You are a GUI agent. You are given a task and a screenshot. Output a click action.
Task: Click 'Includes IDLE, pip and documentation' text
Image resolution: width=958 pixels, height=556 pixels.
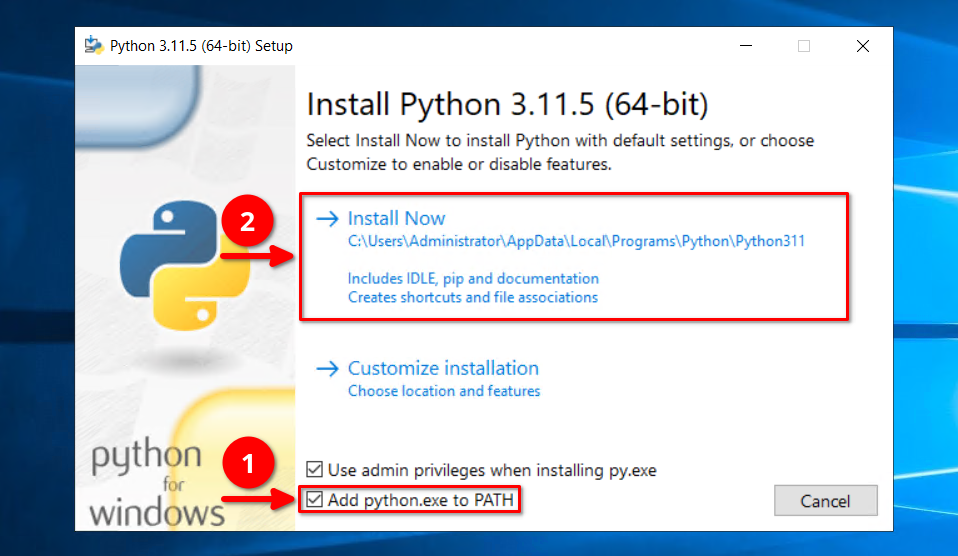(473, 279)
